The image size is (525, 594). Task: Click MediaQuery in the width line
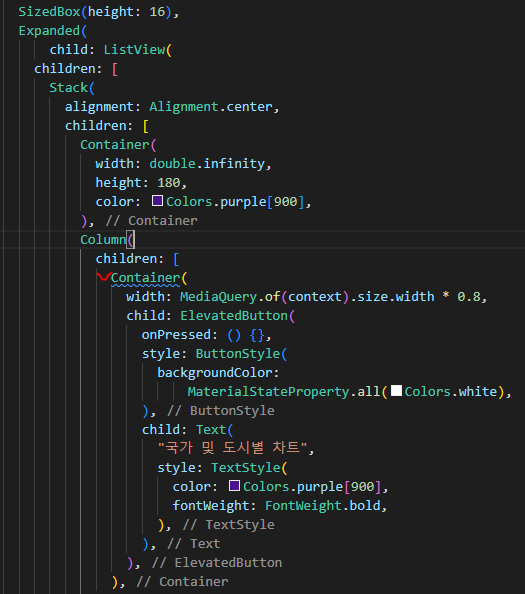[x=219, y=297]
